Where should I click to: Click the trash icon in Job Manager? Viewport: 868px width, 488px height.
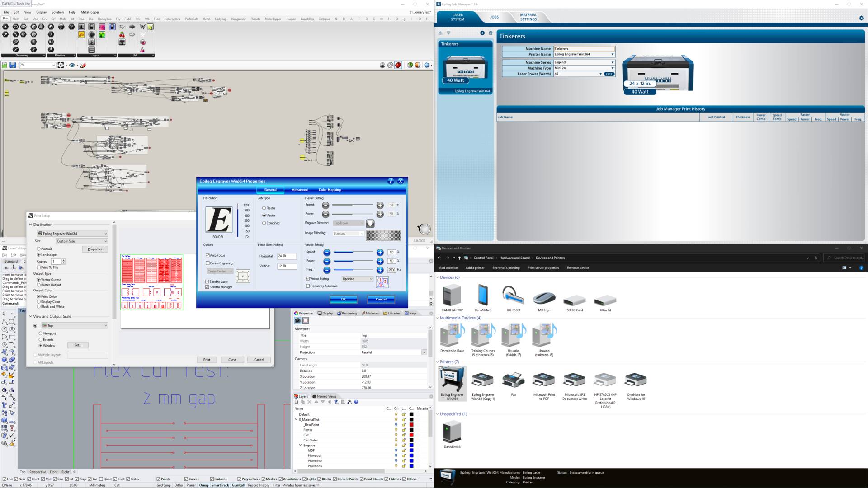click(x=491, y=33)
